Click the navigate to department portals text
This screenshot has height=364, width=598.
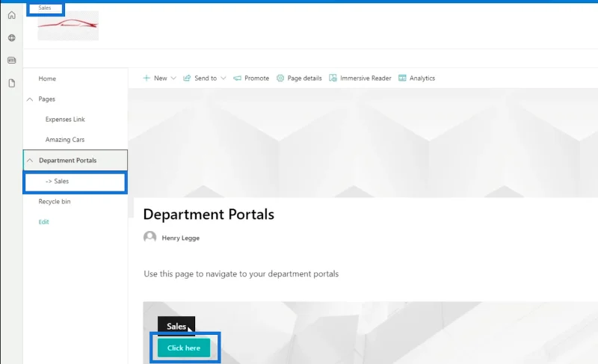coord(241,274)
